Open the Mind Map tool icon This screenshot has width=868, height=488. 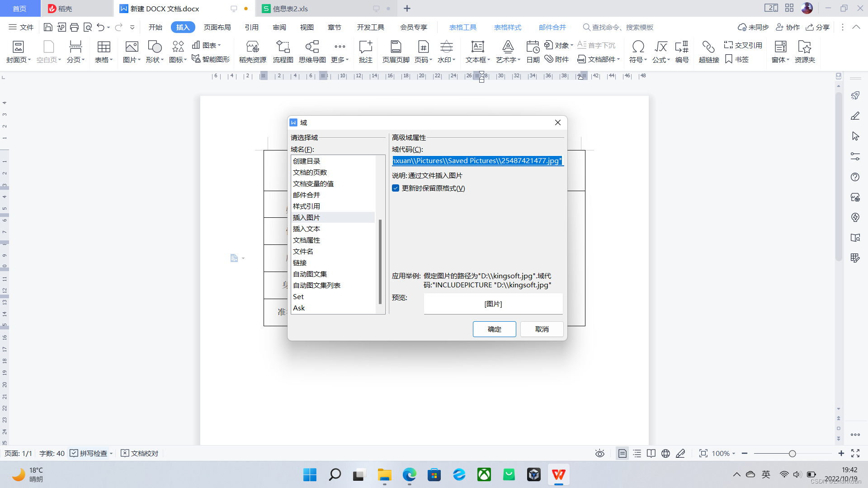click(x=312, y=47)
